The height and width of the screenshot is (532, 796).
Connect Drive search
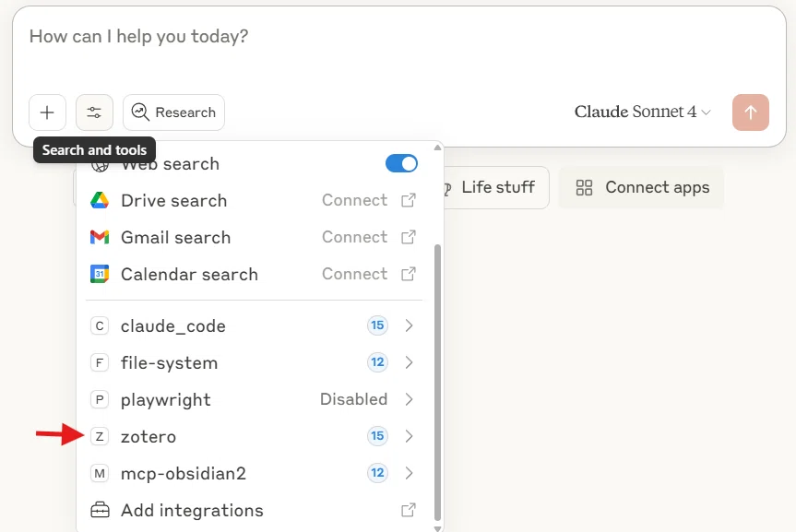tap(355, 200)
